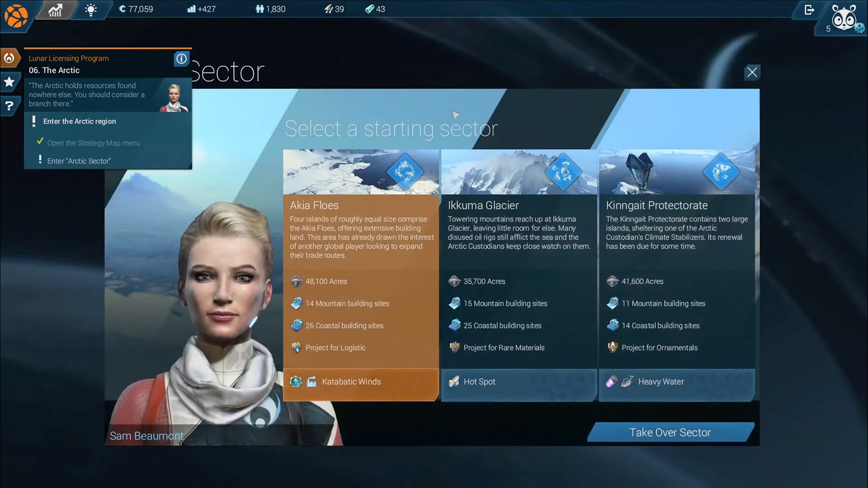Click the energy resource value 39
The image size is (868, 488).
(334, 9)
